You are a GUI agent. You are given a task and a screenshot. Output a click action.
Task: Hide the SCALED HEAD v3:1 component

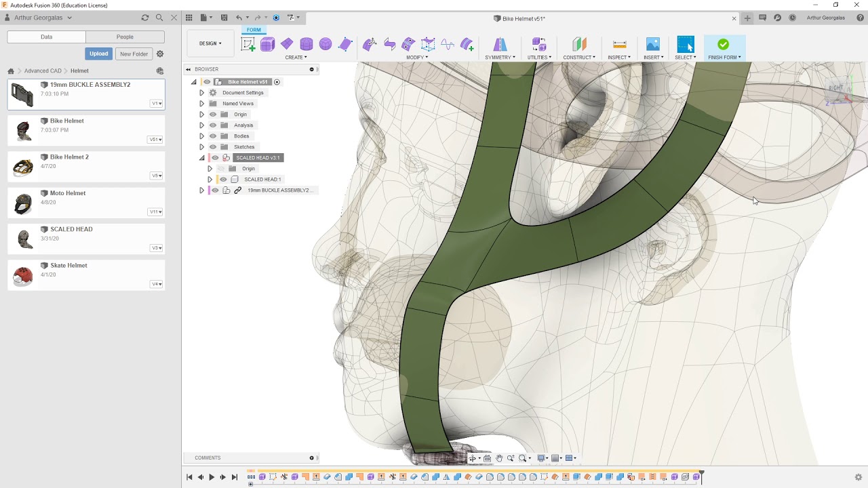[x=215, y=158]
